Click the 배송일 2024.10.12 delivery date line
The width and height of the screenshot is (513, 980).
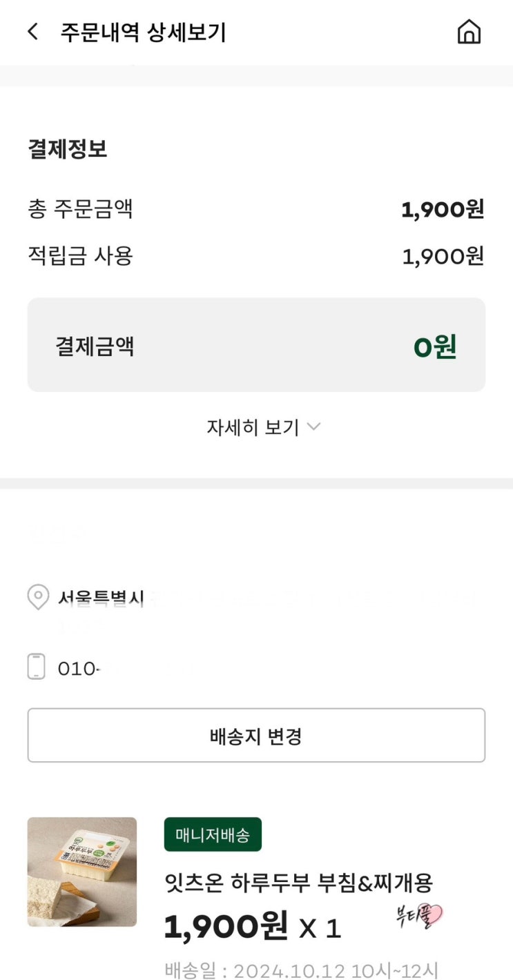[301, 970]
